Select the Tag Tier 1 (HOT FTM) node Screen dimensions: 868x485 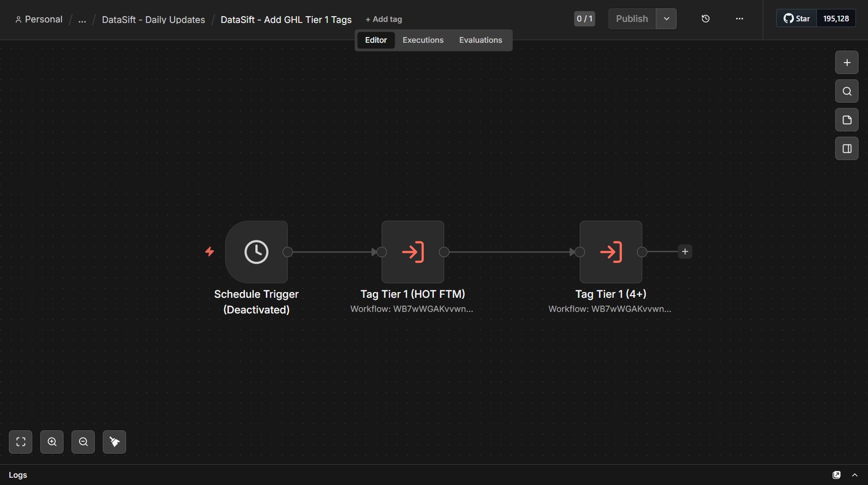[413, 252]
